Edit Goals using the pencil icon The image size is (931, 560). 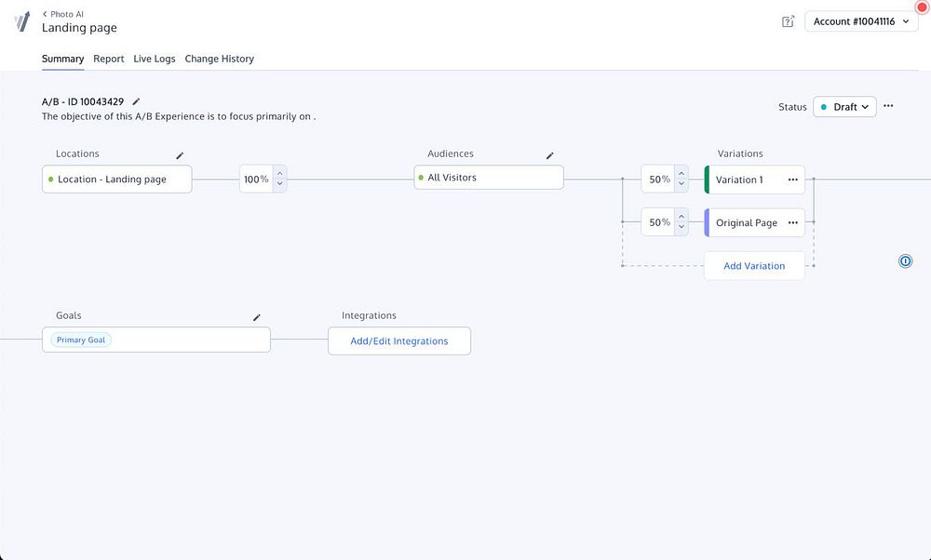pos(257,317)
